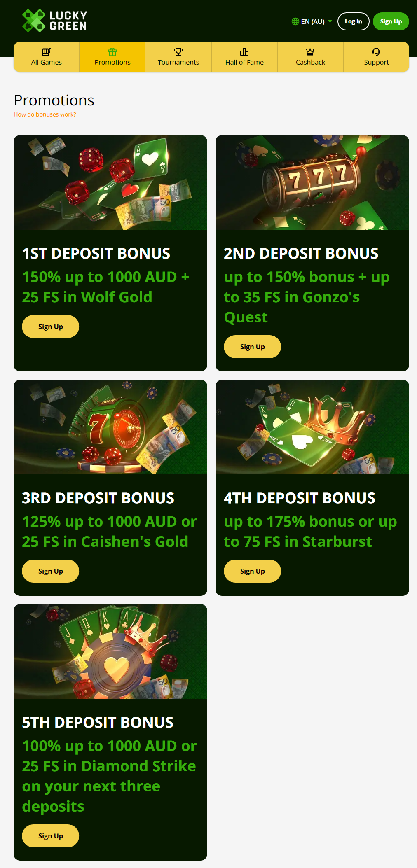Click the Hall of Fame podium icon
This screenshot has height=868, width=417.
coord(244,52)
